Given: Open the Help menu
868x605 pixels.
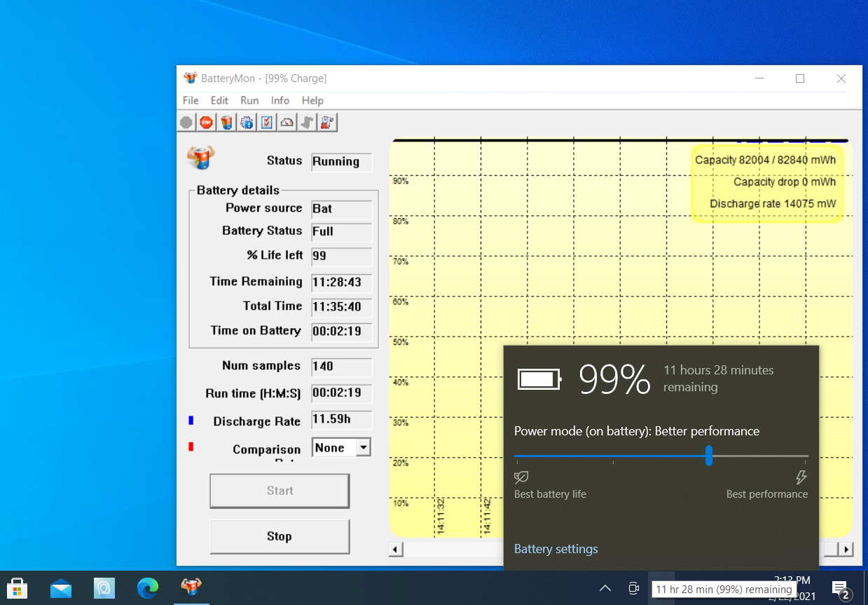Looking at the screenshot, I should [312, 100].
